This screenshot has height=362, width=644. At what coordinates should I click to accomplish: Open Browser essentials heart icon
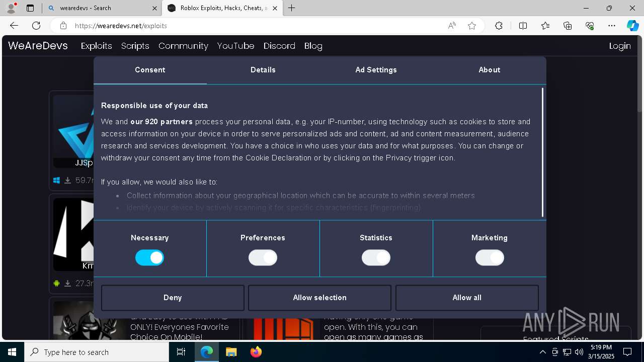pos(590,26)
